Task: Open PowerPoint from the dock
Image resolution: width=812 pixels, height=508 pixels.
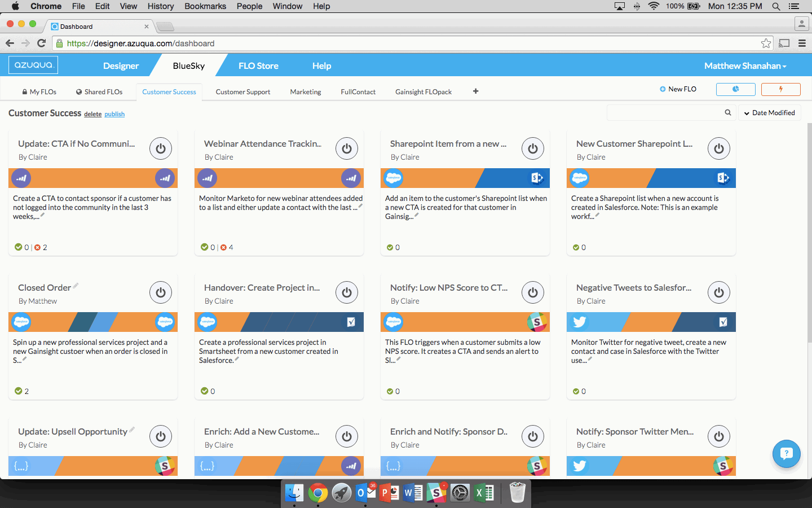Action: tap(389, 493)
